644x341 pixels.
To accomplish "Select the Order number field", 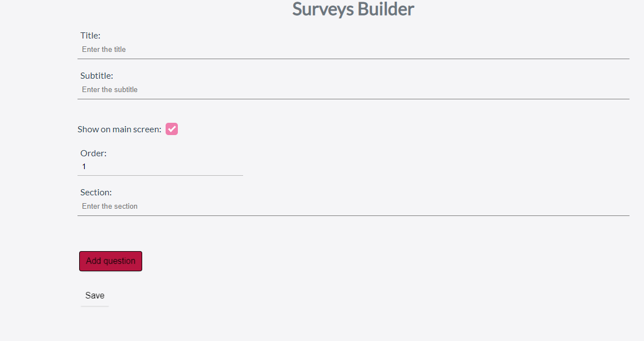I will coord(161,167).
